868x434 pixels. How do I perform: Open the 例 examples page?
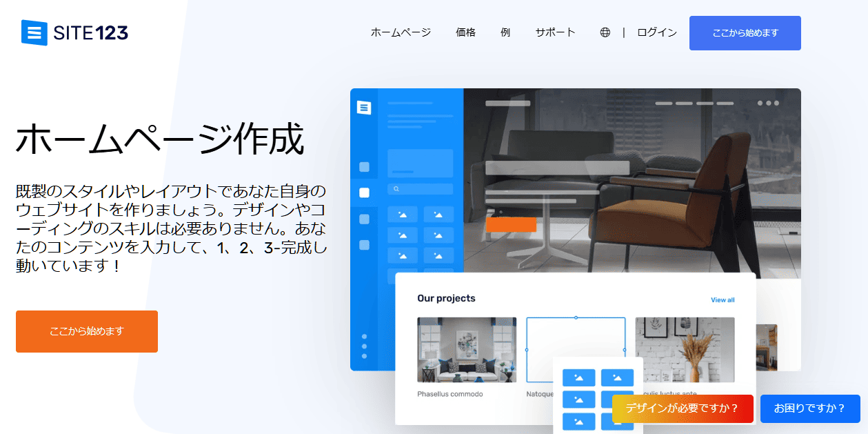coord(505,32)
